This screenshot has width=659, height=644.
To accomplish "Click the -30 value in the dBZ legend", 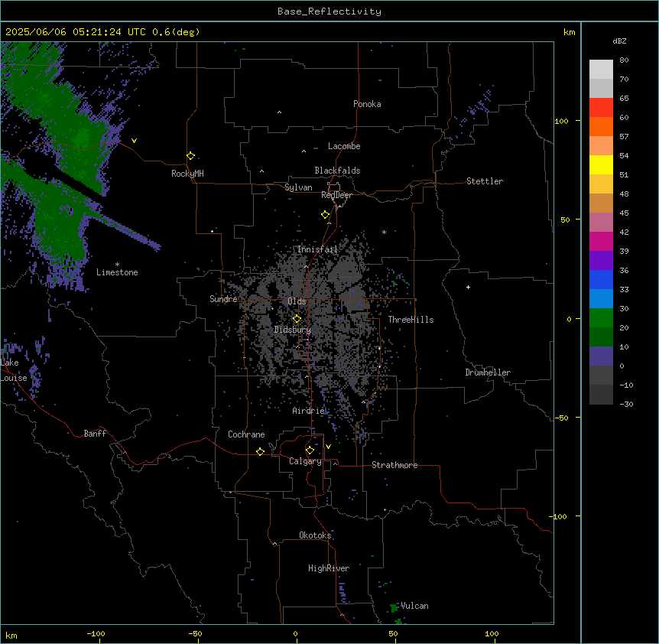I will (626, 404).
